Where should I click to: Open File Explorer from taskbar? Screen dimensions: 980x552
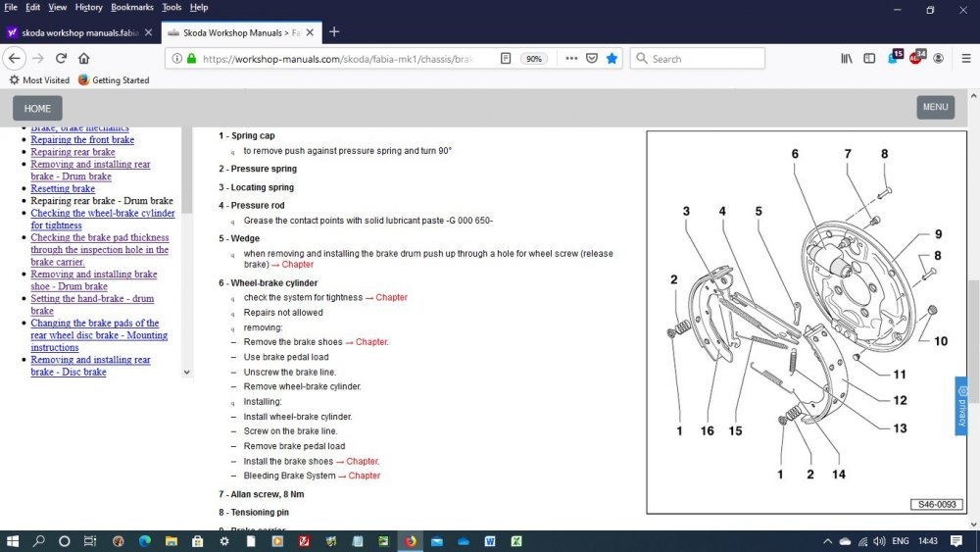click(x=171, y=541)
